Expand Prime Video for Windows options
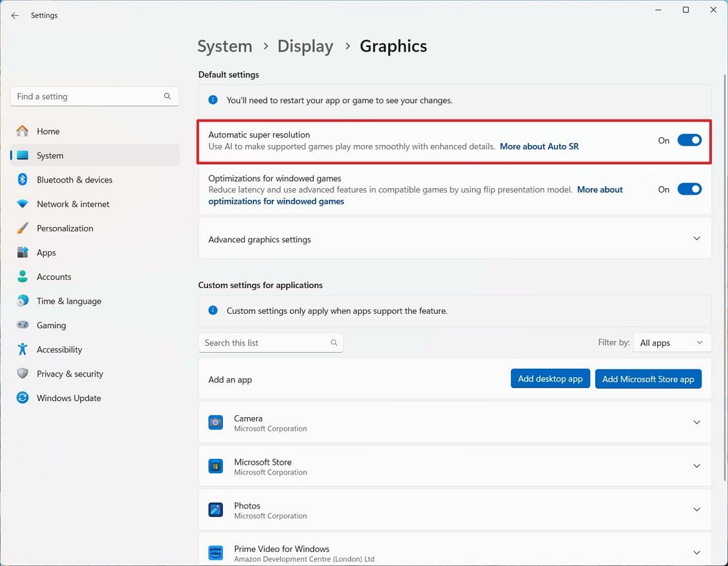This screenshot has width=728, height=566. pos(696,552)
